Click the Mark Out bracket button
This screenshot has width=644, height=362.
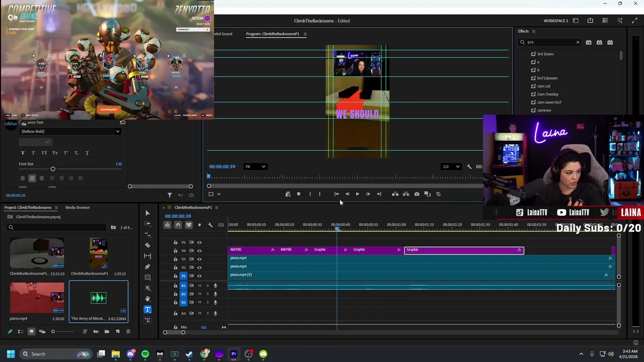pyautogui.click(x=319, y=194)
